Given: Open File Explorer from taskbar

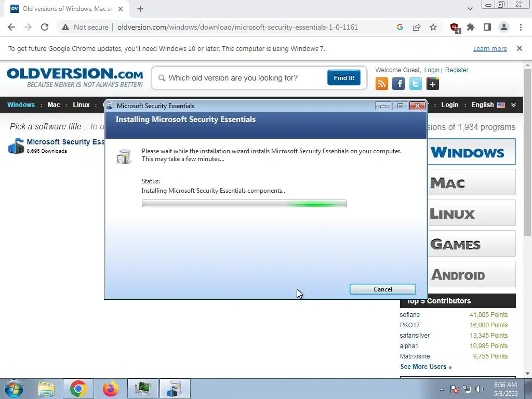Looking at the screenshot, I should tap(46, 389).
